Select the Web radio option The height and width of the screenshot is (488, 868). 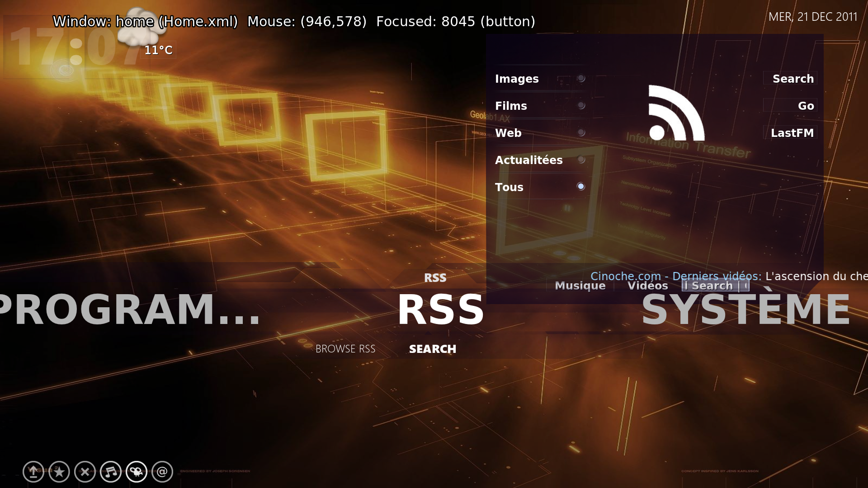[581, 133]
